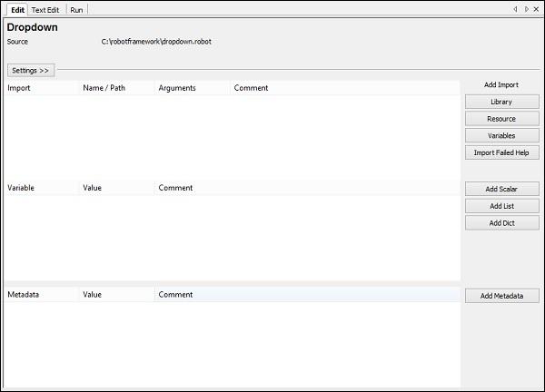Close the tab panel with X icon
545x392 pixels.
[x=536, y=9]
